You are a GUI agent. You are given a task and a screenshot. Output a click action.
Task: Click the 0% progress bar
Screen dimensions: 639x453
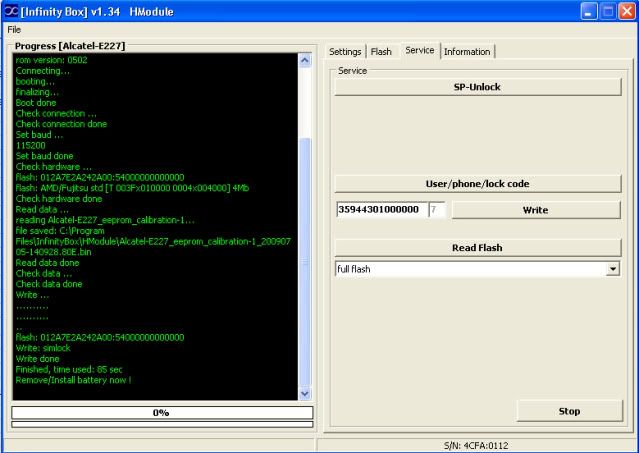click(x=161, y=412)
